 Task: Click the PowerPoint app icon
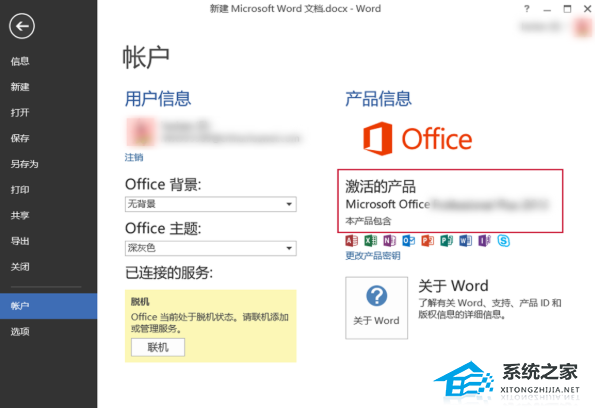tap(427, 241)
